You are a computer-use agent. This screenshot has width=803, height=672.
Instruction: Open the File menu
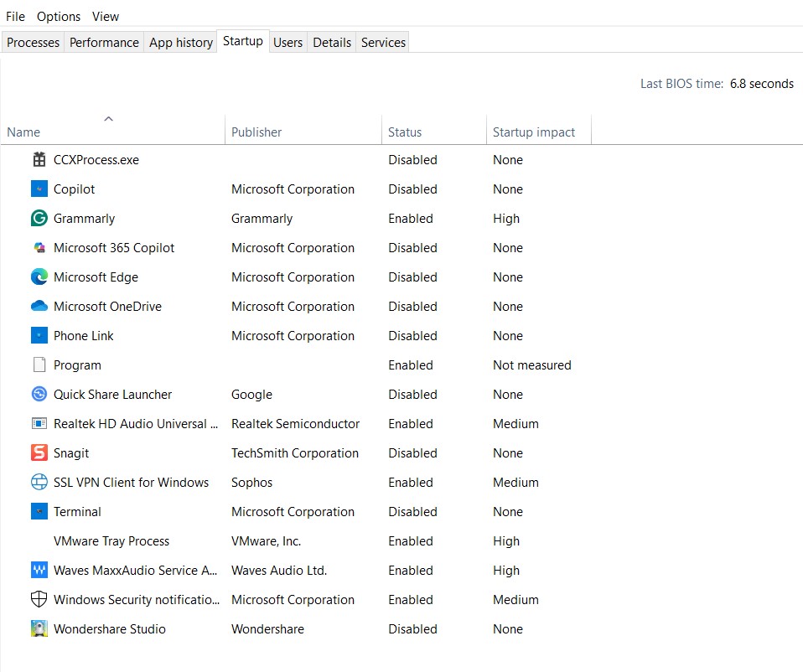tap(15, 17)
